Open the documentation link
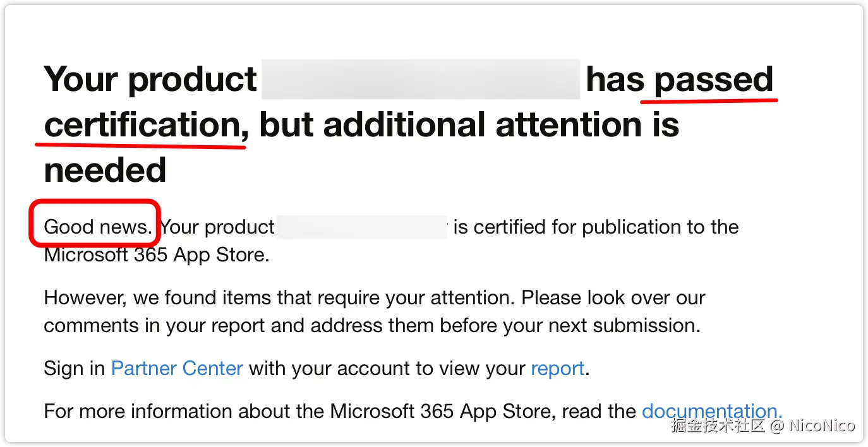The image size is (868, 447). [x=712, y=412]
